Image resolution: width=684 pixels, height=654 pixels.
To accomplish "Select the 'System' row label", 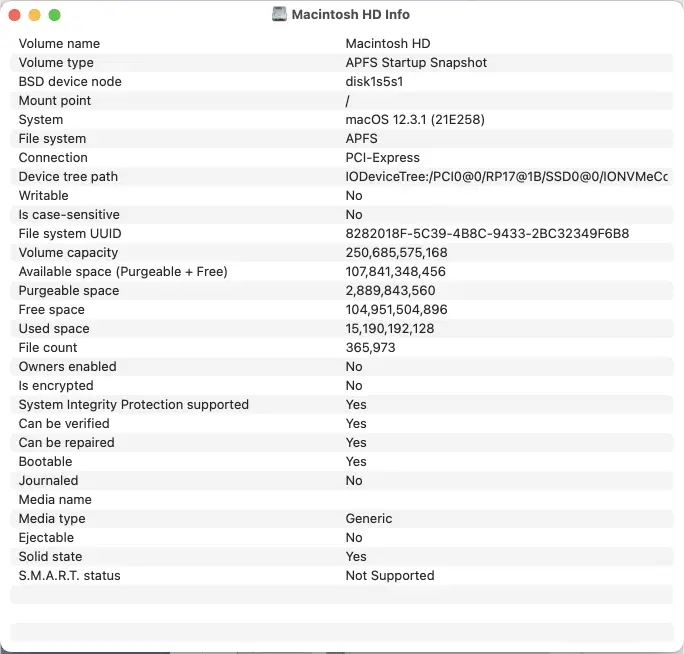I will (41, 120).
